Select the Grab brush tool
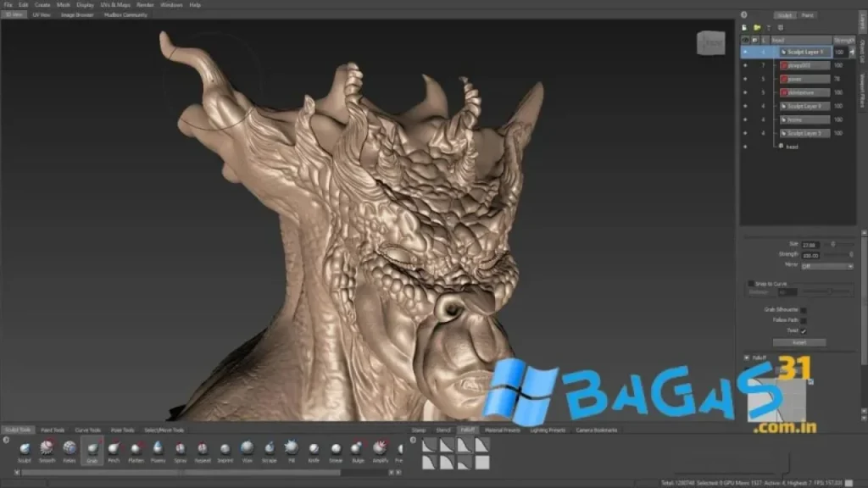Viewport: 868px width, 488px height. (92, 451)
